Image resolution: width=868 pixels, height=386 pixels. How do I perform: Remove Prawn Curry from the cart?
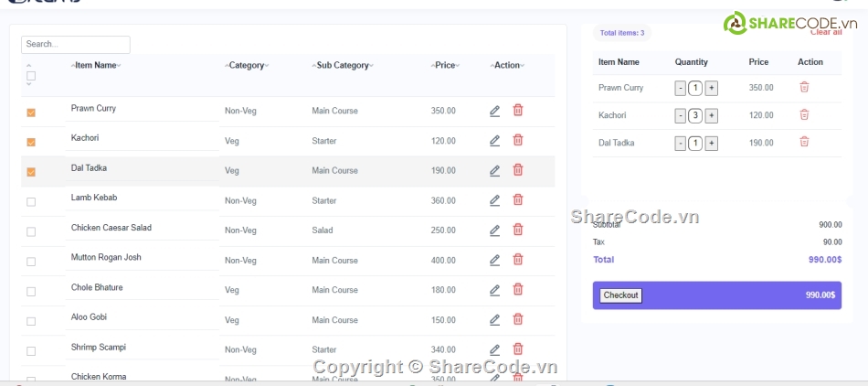(x=804, y=88)
